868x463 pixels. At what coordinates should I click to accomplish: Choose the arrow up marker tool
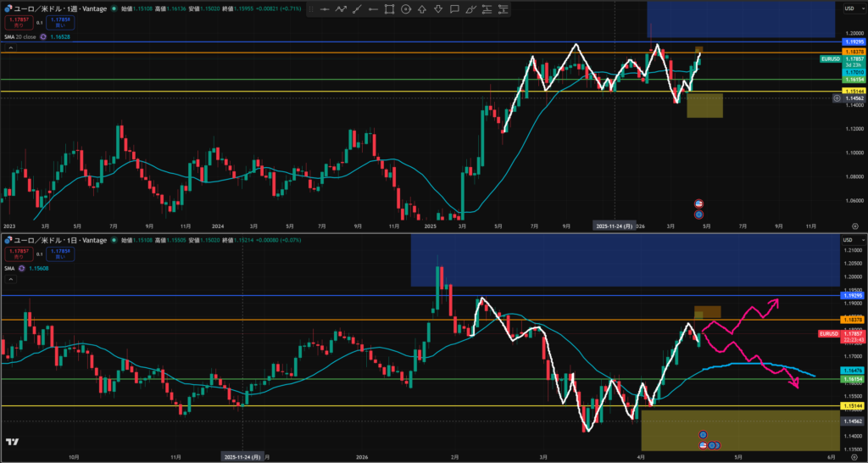424,9
